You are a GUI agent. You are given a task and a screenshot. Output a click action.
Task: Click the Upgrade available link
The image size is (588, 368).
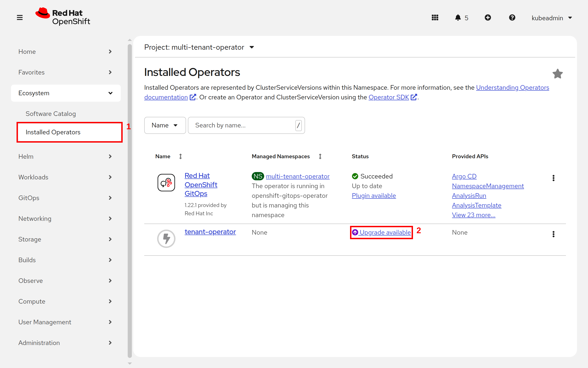pyautogui.click(x=382, y=233)
